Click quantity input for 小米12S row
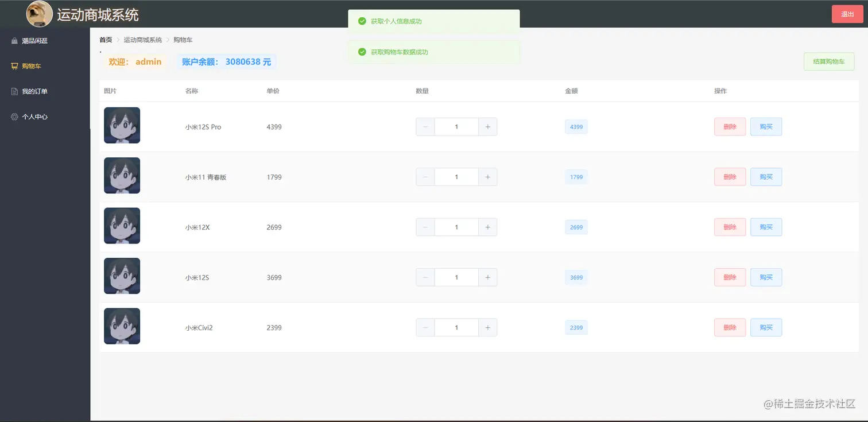The image size is (868, 422). [456, 277]
